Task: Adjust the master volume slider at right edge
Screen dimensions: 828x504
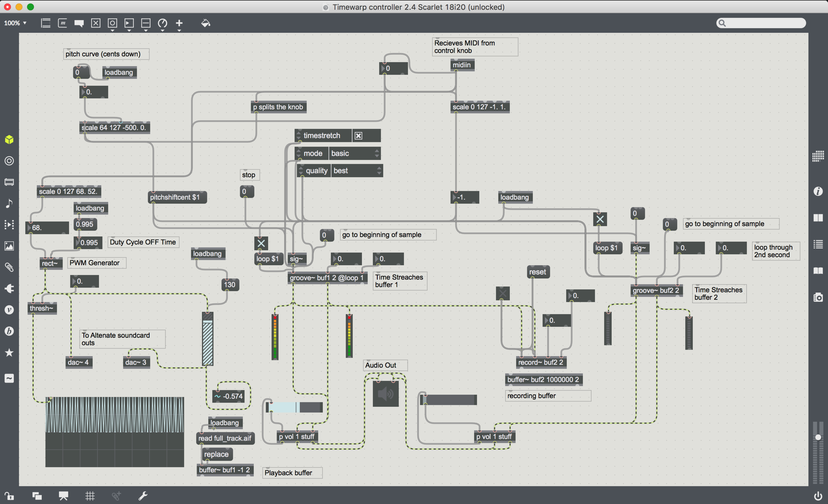Action: click(818, 437)
